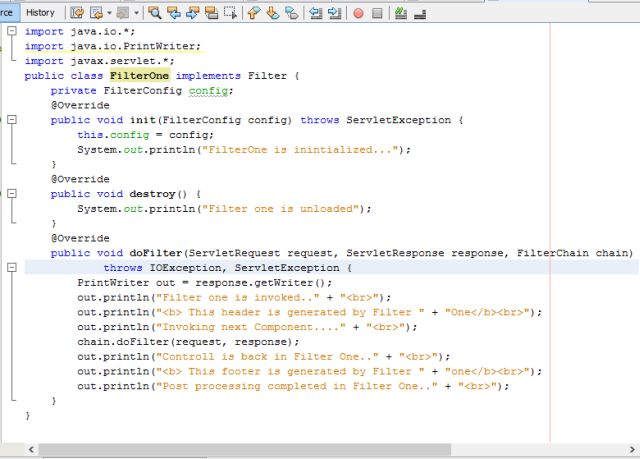Shift line right toolbar icon
This screenshot has height=459, width=640.
point(334,13)
